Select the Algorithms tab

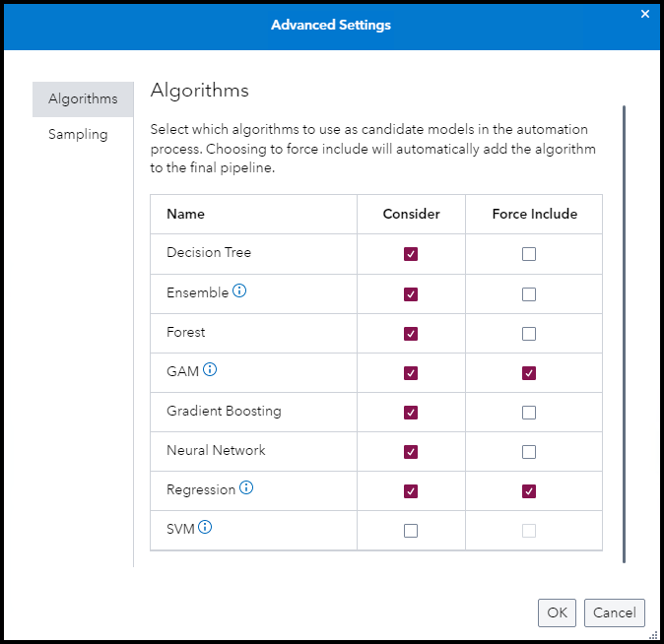coord(83,99)
